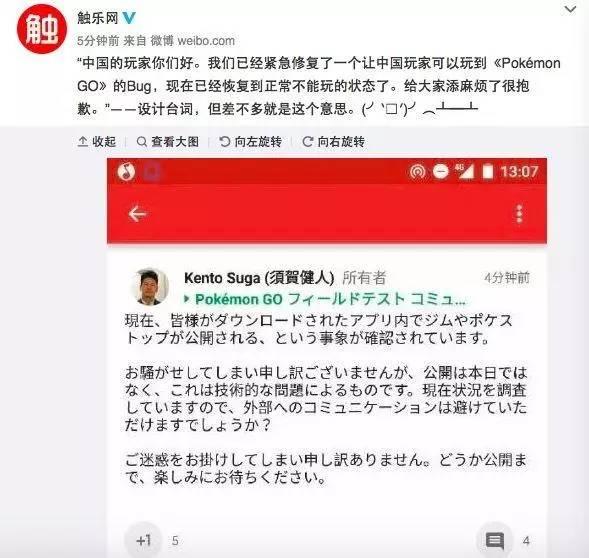
Task: Tap the do-not-disturb minus icon
Action: [x=440, y=171]
